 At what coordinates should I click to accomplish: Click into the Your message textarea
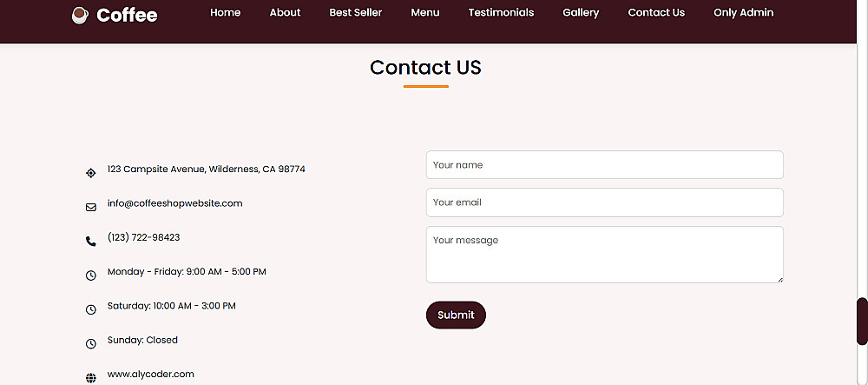tap(604, 254)
